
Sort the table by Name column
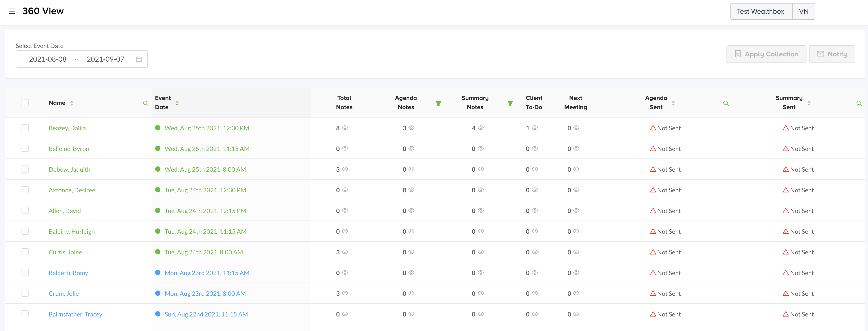[71, 103]
